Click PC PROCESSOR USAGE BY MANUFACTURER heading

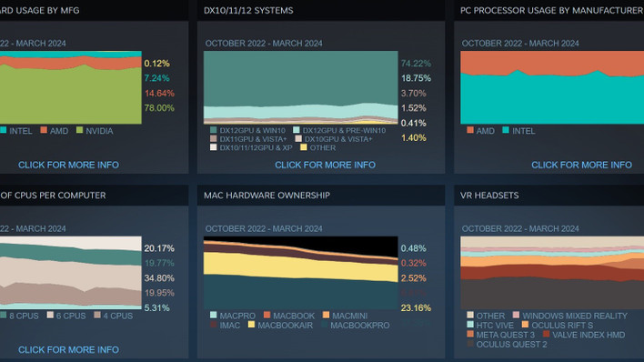point(551,11)
